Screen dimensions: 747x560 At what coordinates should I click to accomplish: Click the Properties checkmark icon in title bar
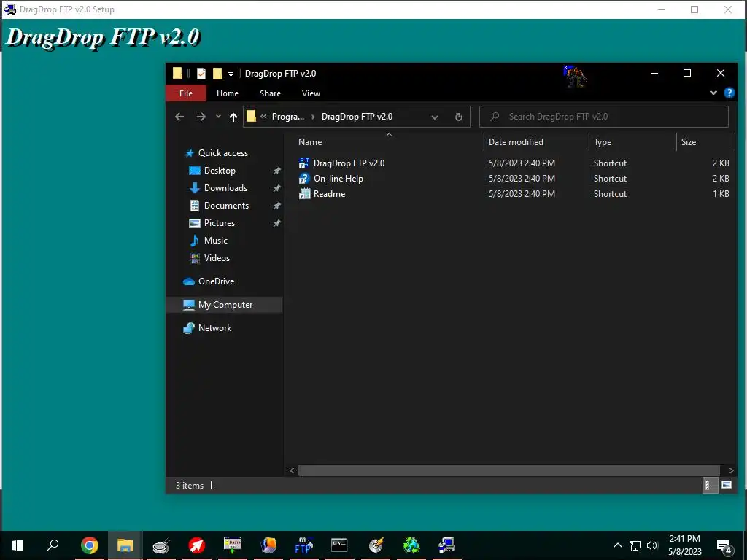[x=201, y=74]
